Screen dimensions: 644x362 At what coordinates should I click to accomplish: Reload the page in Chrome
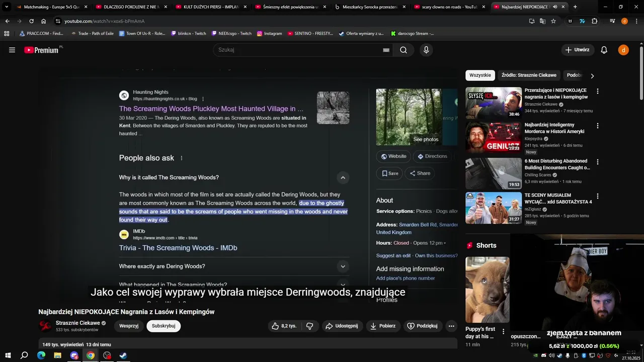[x=31, y=21]
